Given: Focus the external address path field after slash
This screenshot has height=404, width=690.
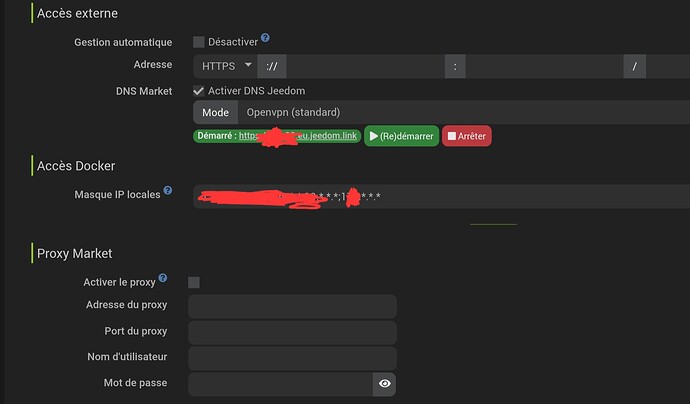Looking at the screenshot, I should 668,66.
